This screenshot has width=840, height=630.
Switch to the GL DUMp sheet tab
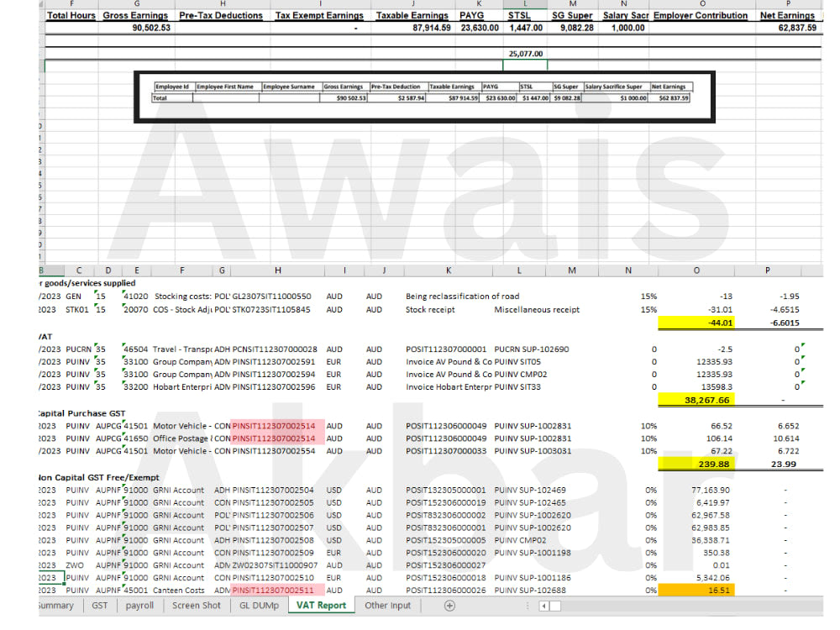tap(258, 606)
